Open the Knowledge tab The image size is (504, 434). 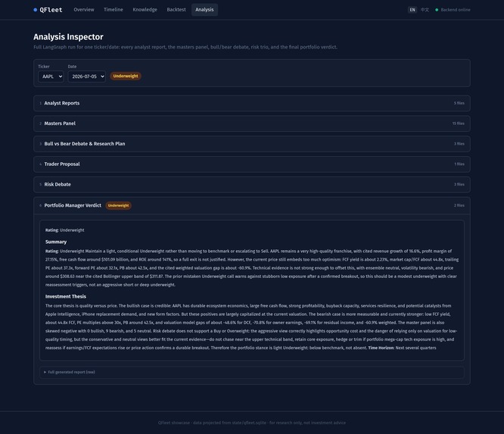[x=145, y=10]
